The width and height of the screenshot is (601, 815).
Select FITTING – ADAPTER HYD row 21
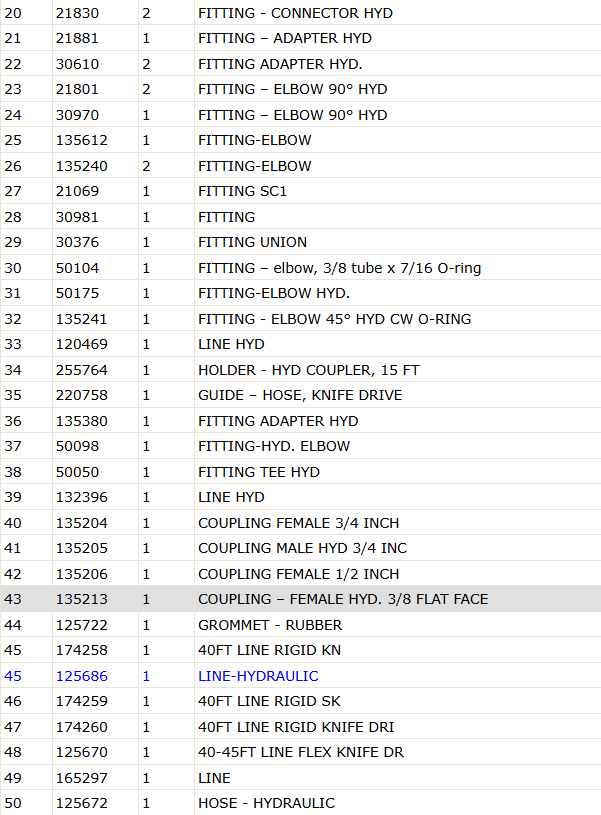pyautogui.click(x=300, y=38)
